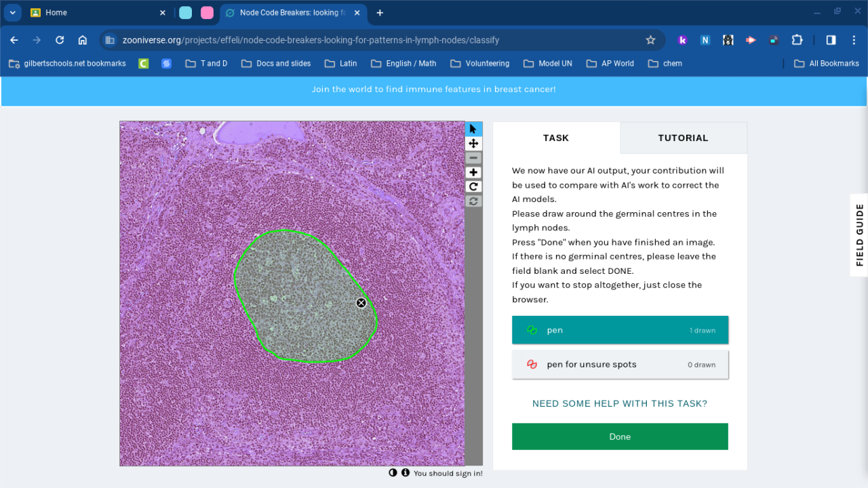868x488 pixels.
Task: Bookmark this page with the star icon
Action: [x=650, y=40]
